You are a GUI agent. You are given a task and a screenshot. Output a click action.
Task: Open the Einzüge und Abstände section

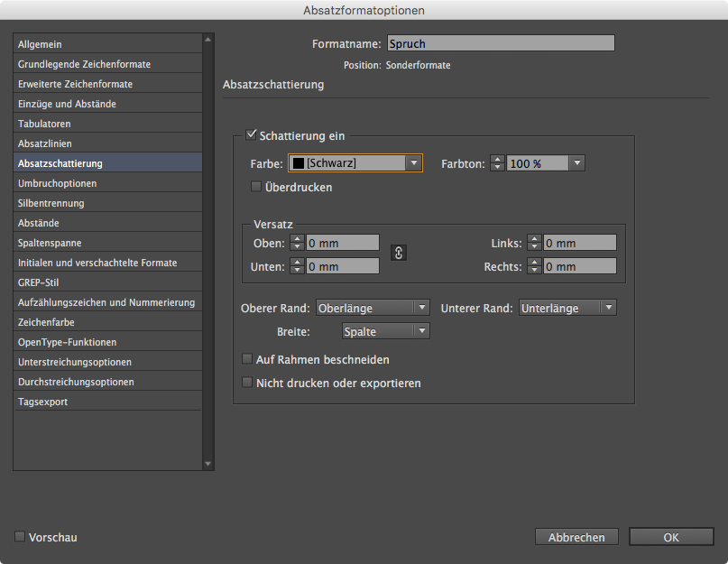pyautogui.click(x=107, y=104)
